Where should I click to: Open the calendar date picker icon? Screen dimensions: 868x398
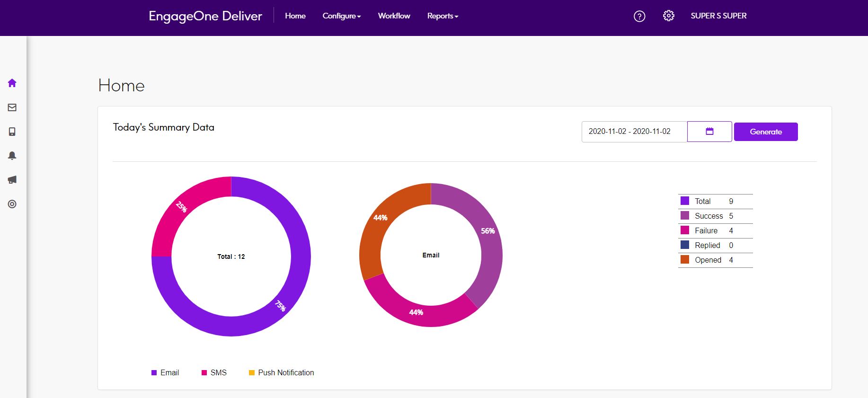709,132
